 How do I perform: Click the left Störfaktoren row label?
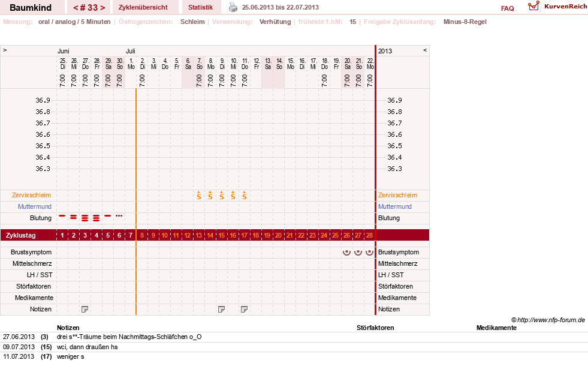pyautogui.click(x=34, y=286)
